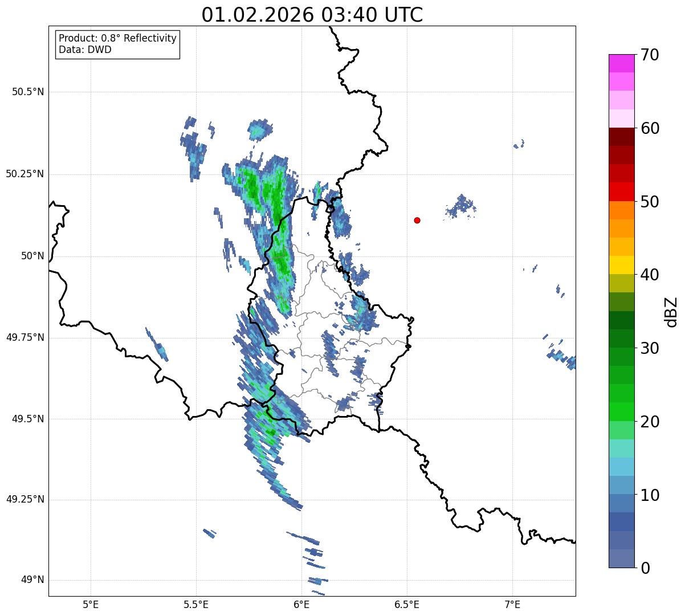Click the title '01.02.2026 03:40 UTC'
The image size is (685, 616).
pos(312,15)
